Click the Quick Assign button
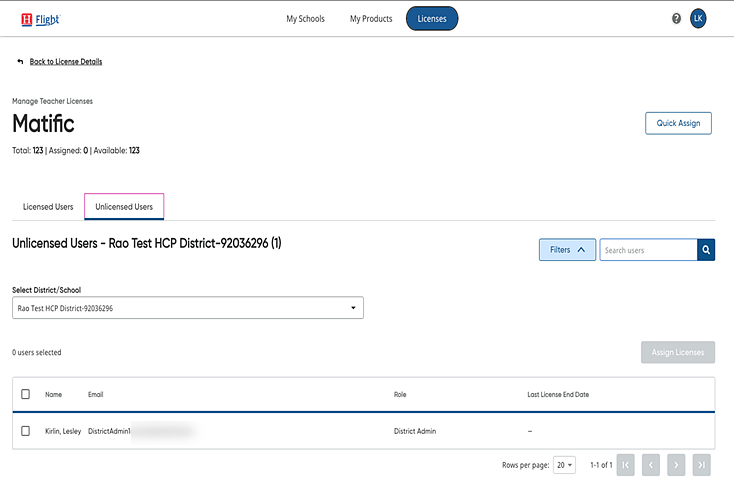 [x=678, y=123]
